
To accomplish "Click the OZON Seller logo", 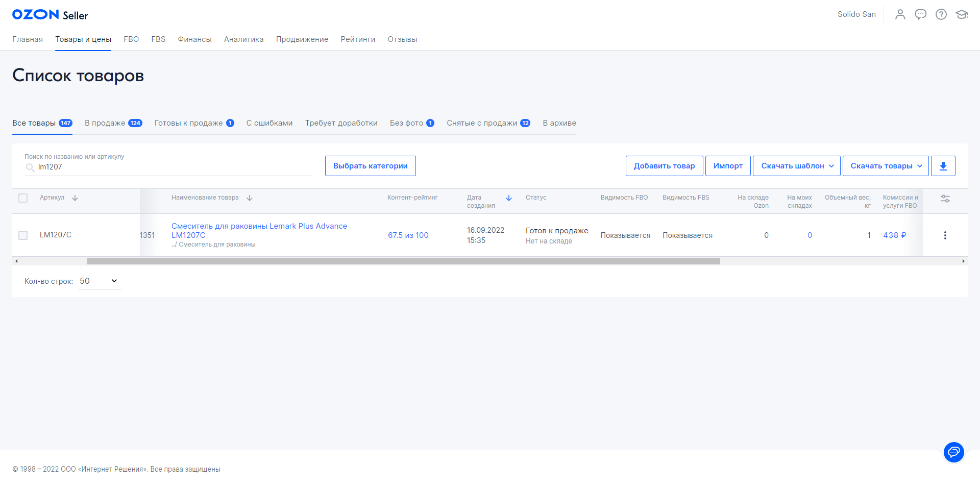I will tap(50, 15).
